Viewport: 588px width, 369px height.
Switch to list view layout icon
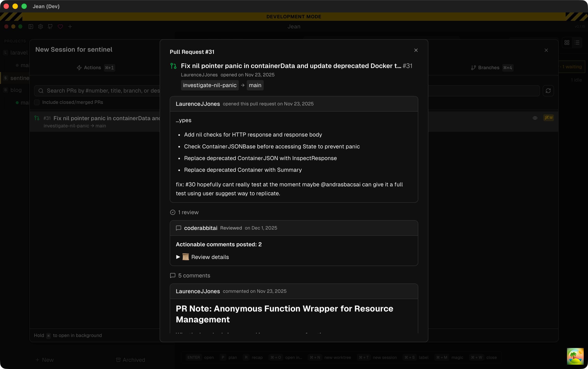click(577, 43)
